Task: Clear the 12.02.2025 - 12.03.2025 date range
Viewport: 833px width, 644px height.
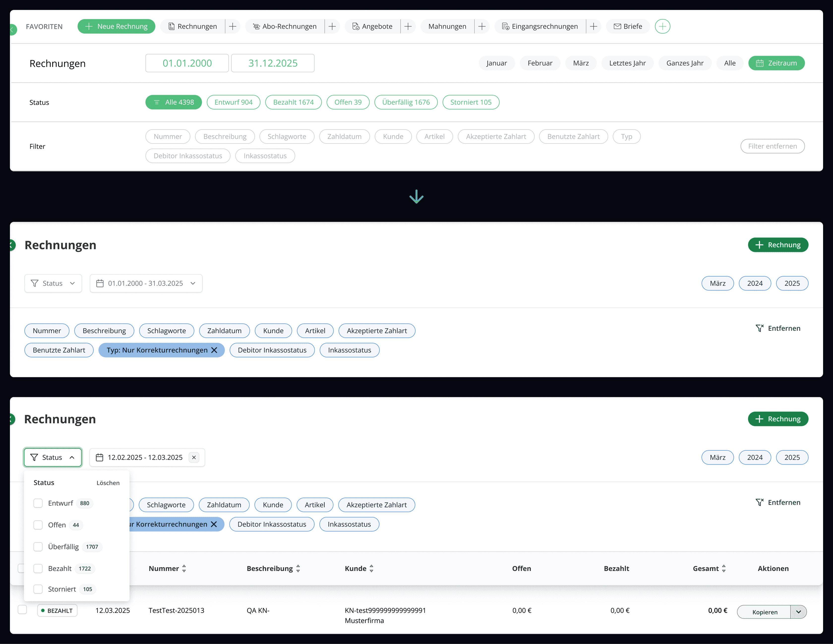Action: [194, 457]
